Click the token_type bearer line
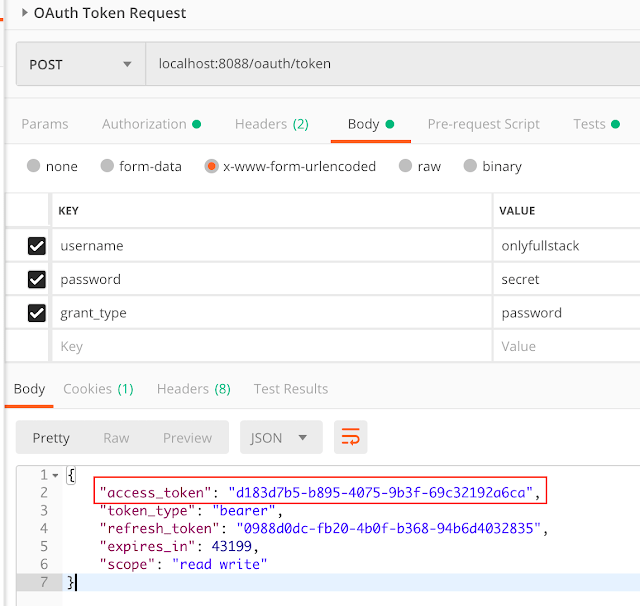 coord(191,511)
